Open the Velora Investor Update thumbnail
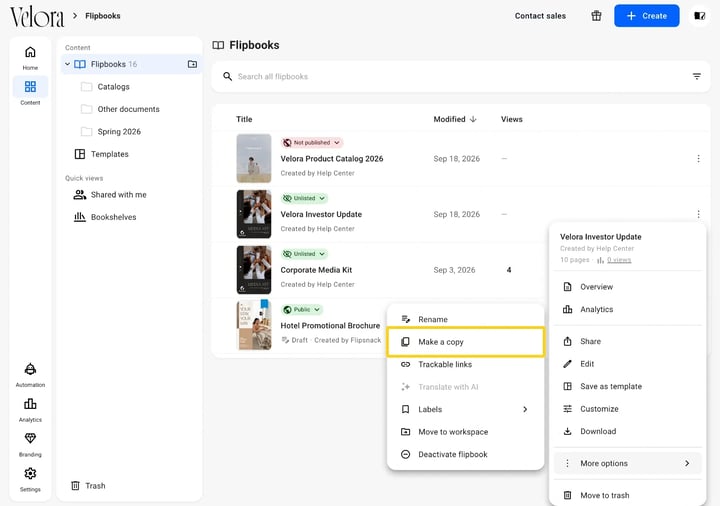Screen dimensions: 720x506 coord(254,214)
